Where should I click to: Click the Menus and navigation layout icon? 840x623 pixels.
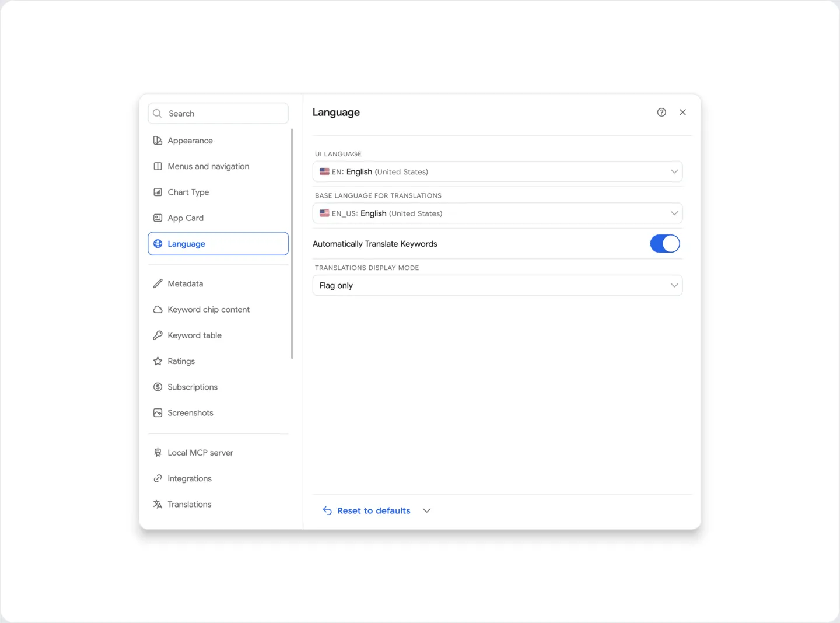pyautogui.click(x=157, y=166)
